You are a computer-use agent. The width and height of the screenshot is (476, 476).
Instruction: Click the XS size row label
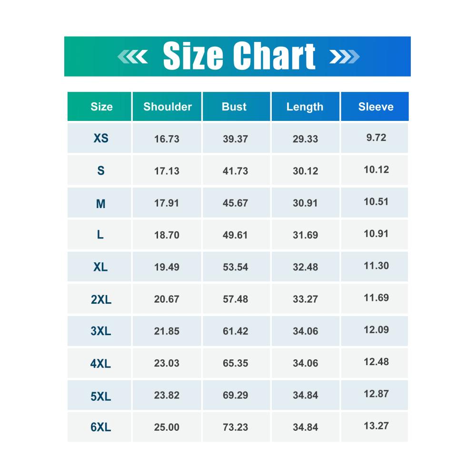(x=101, y=138)
